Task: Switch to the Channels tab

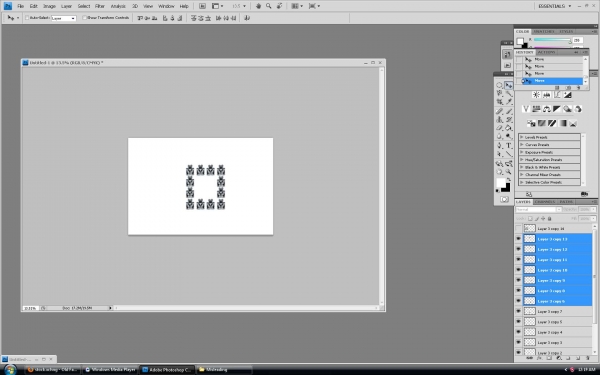Action: [x=545, y=202]
